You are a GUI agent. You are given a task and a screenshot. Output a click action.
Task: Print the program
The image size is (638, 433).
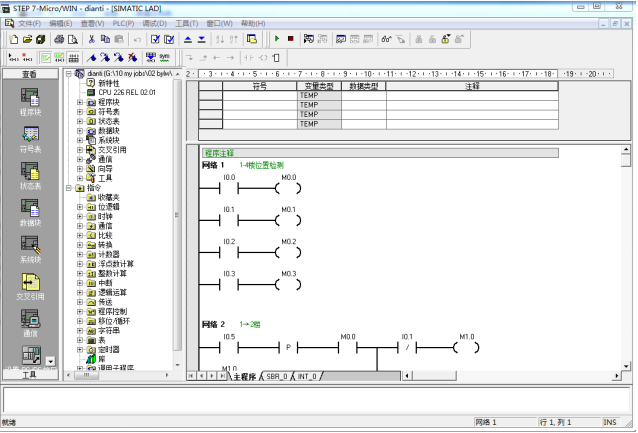59,39
